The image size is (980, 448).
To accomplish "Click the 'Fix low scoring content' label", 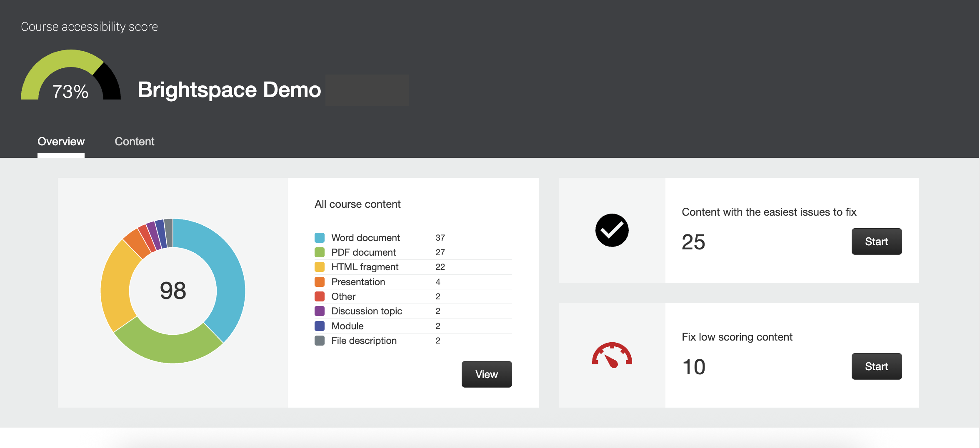I will [x=737, y=337].
